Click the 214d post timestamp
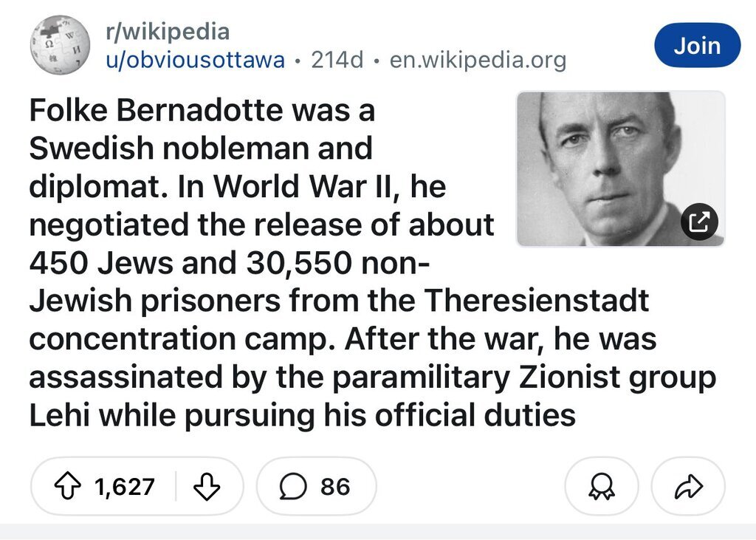This screenshot has height=540, width=756. click(337, 61)
